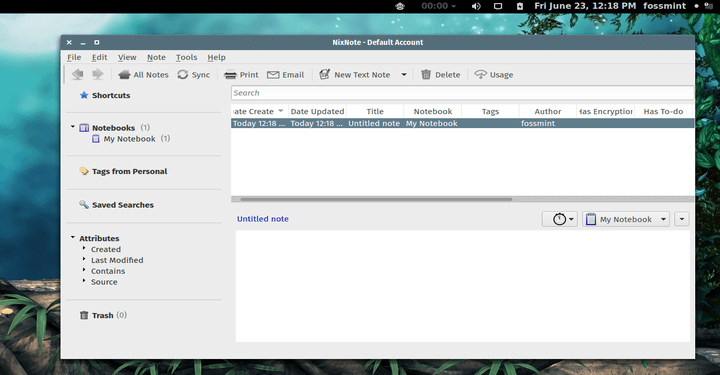The width and height of the screenshot is (720, 375).
Task: Open the View menu
Action: pyautogui.click(x=127, y=57)
